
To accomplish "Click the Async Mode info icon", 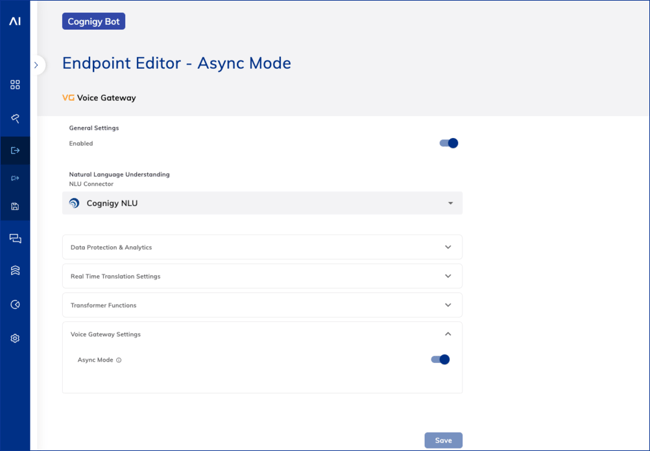I will tap(119, 360).
